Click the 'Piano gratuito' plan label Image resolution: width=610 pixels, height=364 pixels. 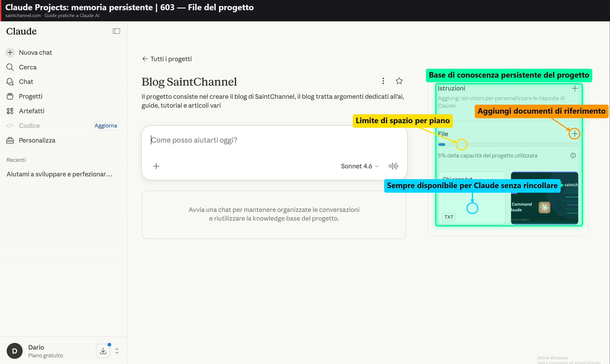click(46, 355)
